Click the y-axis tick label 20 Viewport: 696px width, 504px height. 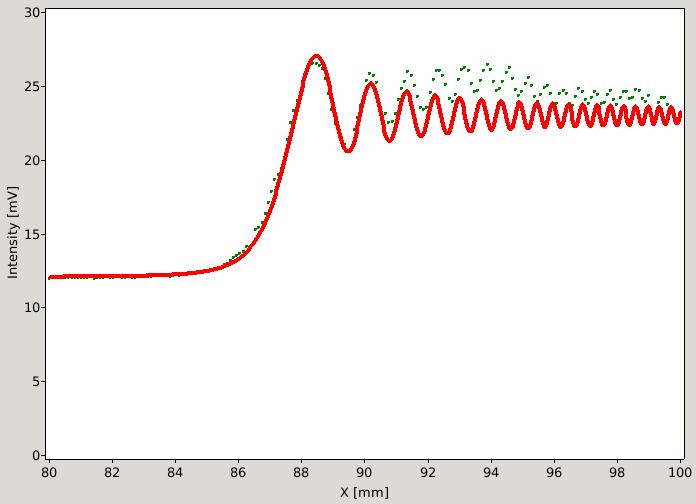point(32,160)
